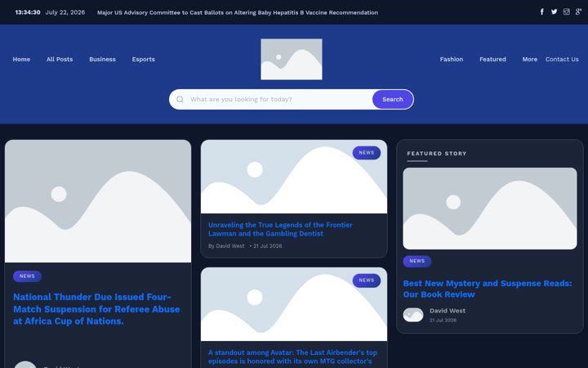Open the Frontier Lawman card image
Screen dimensions: 588x368
click(x=294, y=177)
